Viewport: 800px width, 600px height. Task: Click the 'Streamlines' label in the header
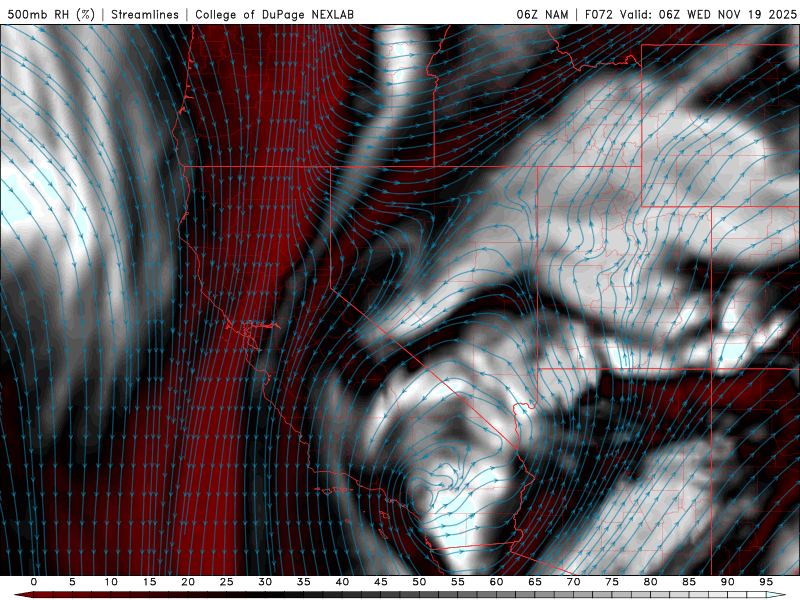[x=145, y=14]
